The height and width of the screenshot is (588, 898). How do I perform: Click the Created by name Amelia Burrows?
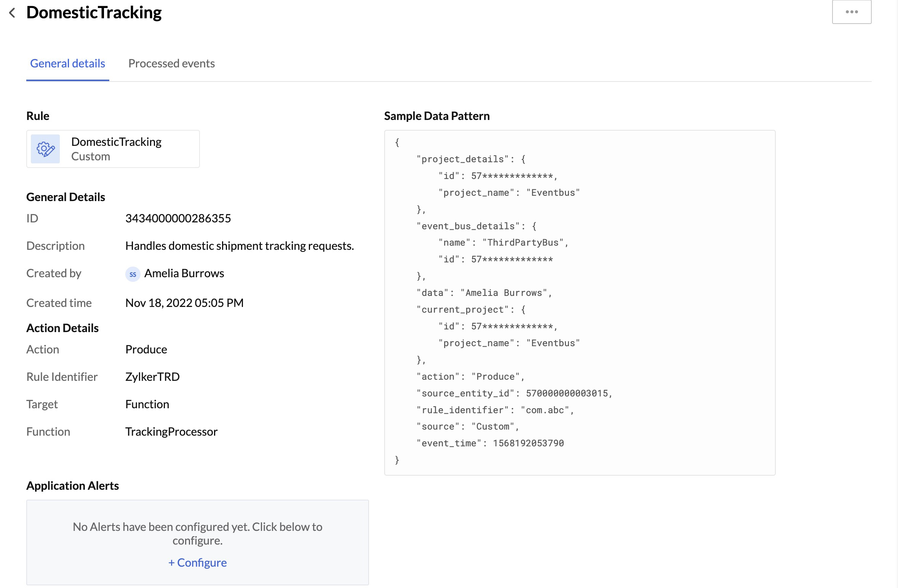pos(184,273)
